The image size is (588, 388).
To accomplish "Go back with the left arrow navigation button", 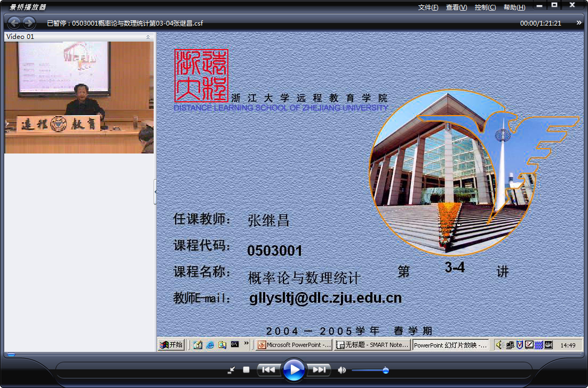I will point(14,23).
